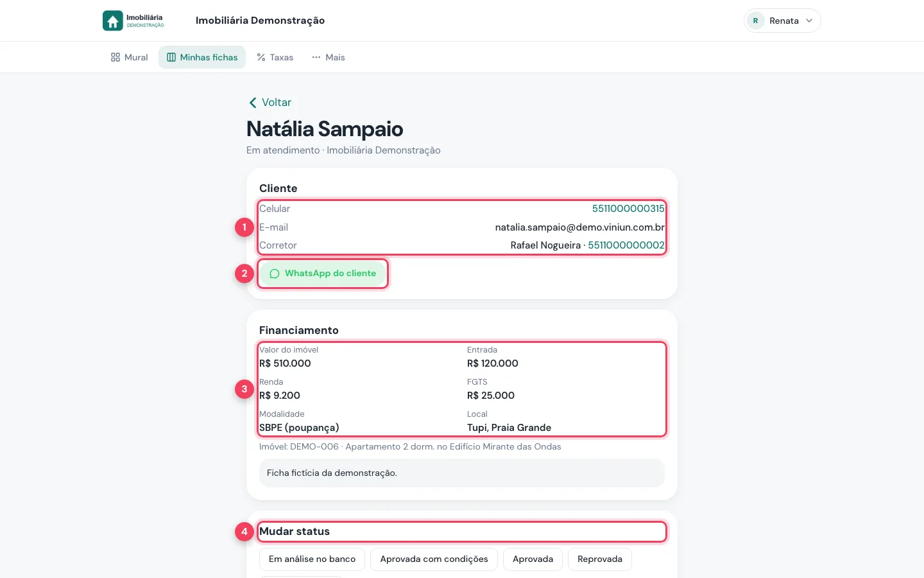Screen dimensions: 924x578
Task: Open the Mais menu
Action: [329, 57]
